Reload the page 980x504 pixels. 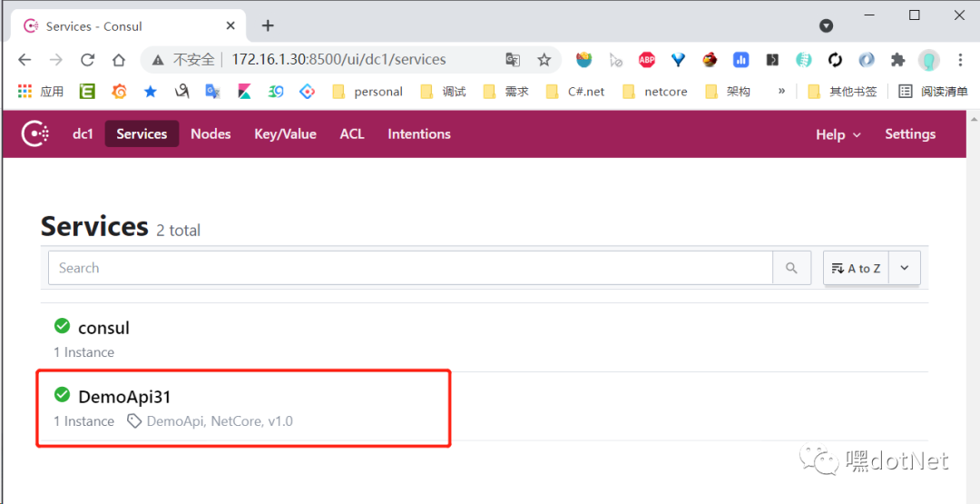click(x=87, y=59)
